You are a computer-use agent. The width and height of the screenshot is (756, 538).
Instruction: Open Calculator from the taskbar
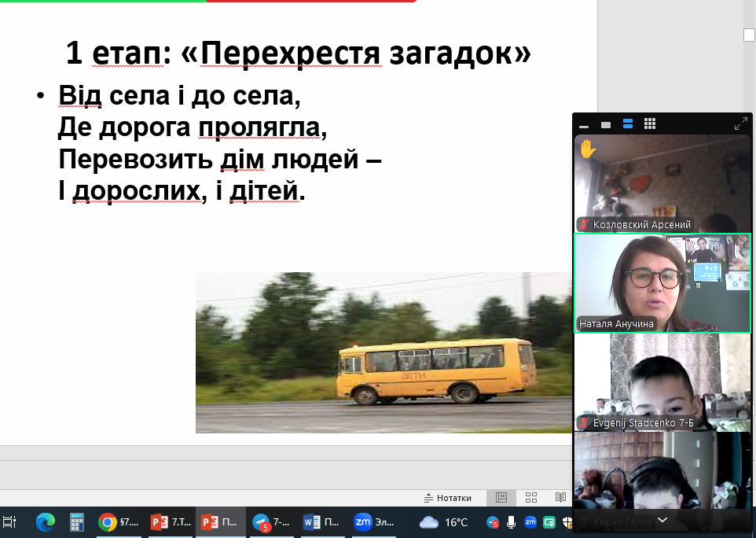pyautogui.click(x=77, y=522)
